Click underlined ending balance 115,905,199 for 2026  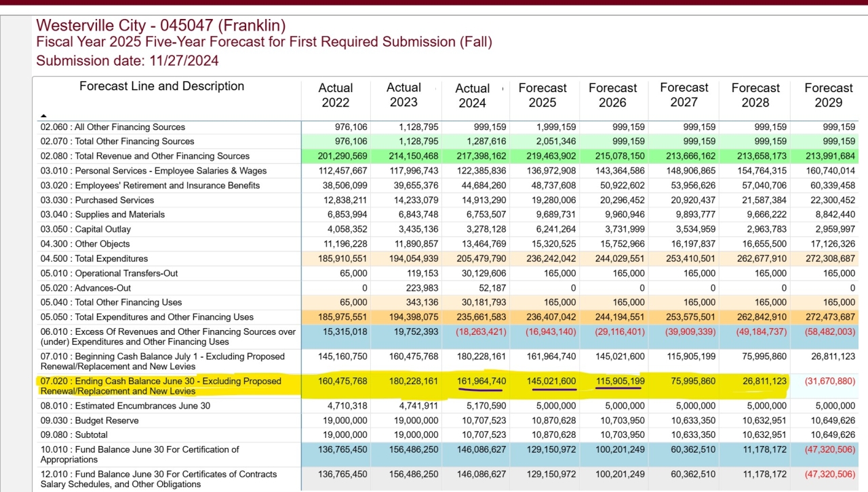tap(620, 382)
